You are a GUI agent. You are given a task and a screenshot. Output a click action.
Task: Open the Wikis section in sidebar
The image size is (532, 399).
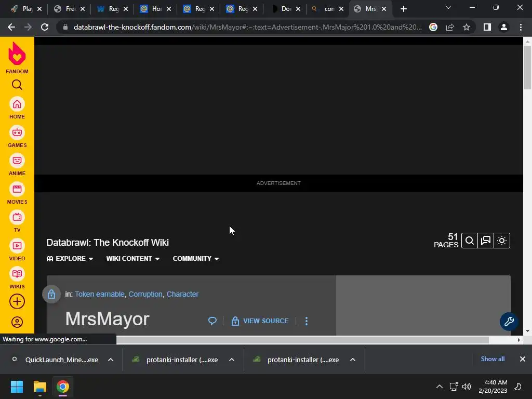click(x=17, y=278)
